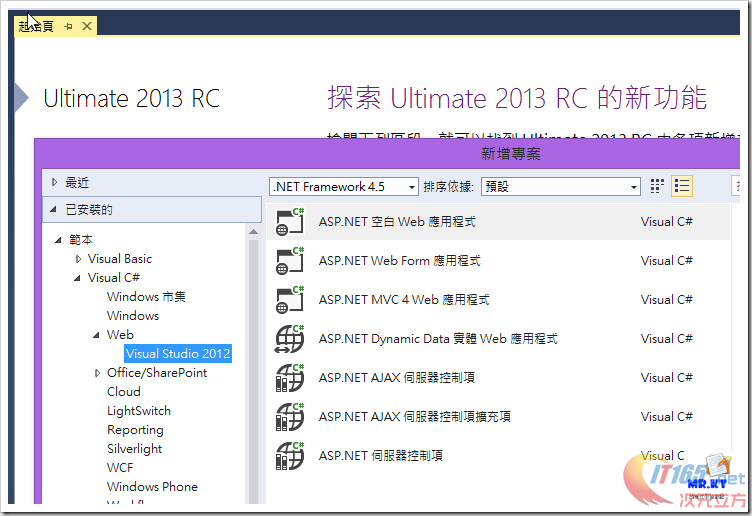The width and height of the screenshot is (752, 516).
Task: Select the WCF category
Action: click(120, 468)
